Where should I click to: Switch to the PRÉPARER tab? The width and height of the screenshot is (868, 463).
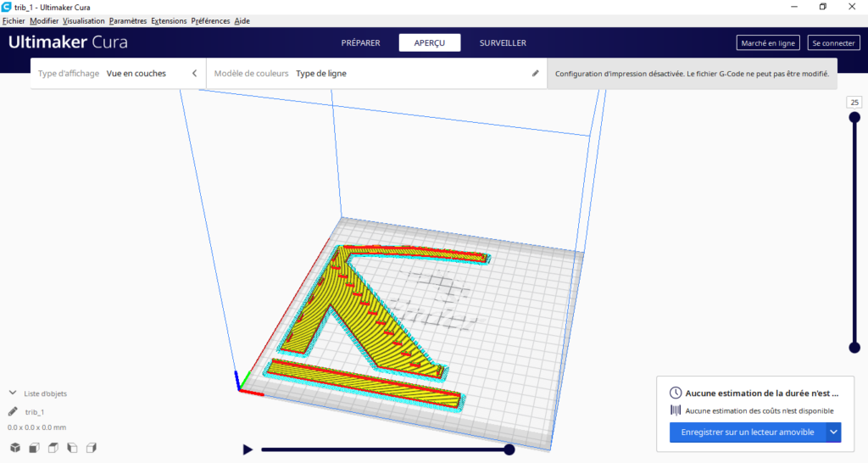pyautogui.click(x=360, y=43)
